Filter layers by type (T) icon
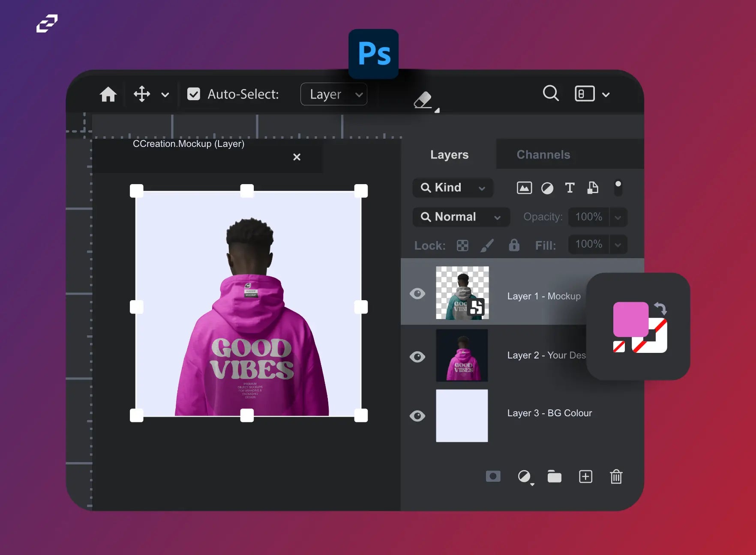Screen dimensions: 756x555 [570, 188]
